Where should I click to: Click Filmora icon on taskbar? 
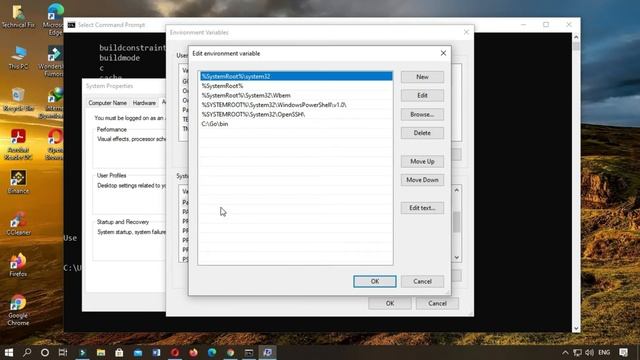[x=82, y=352]
